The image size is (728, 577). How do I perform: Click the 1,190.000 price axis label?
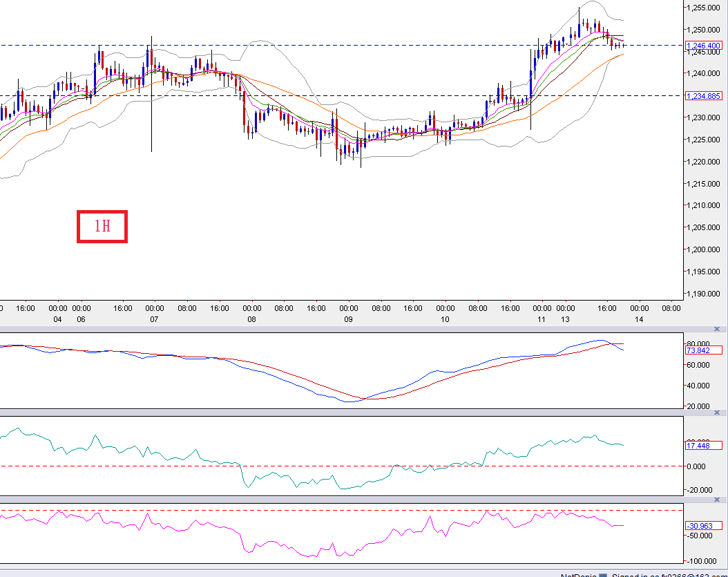pos(703,294)
